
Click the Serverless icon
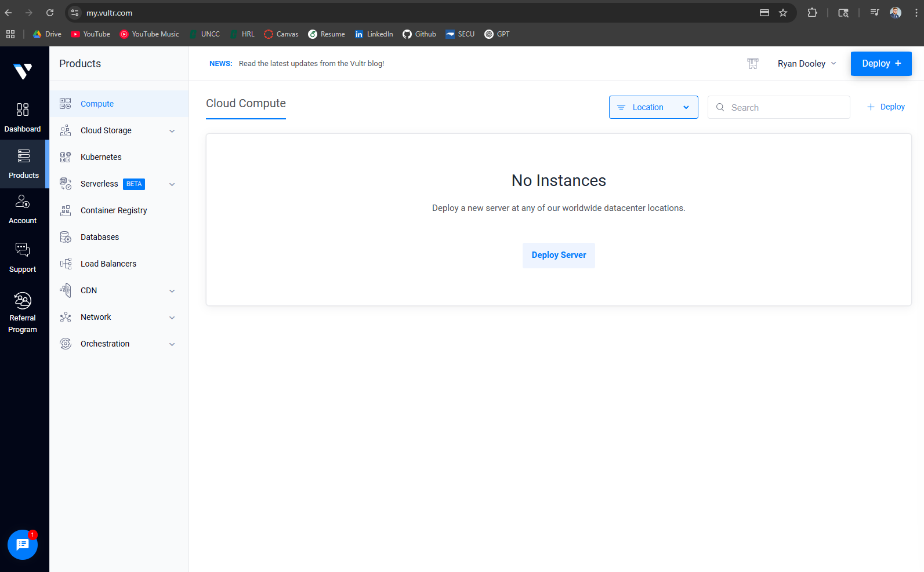[x=66, y=184]
